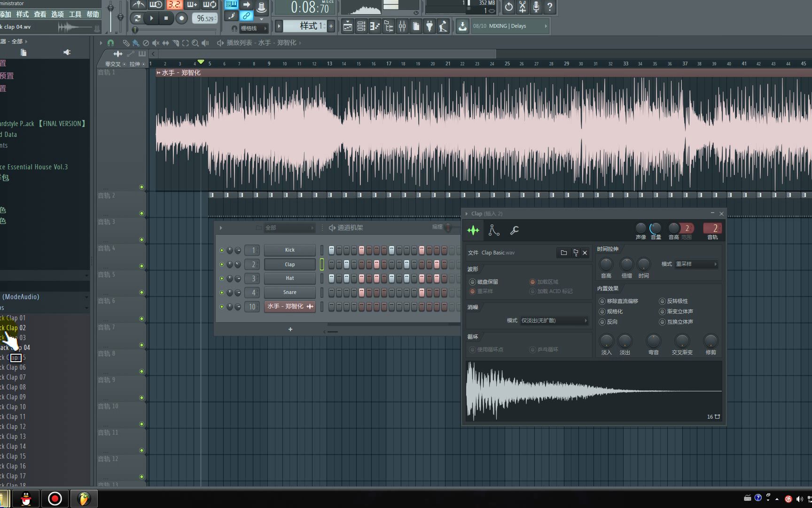
Task: Open the QQ penguin taskbar icon
Action: [x=26, y=499]
